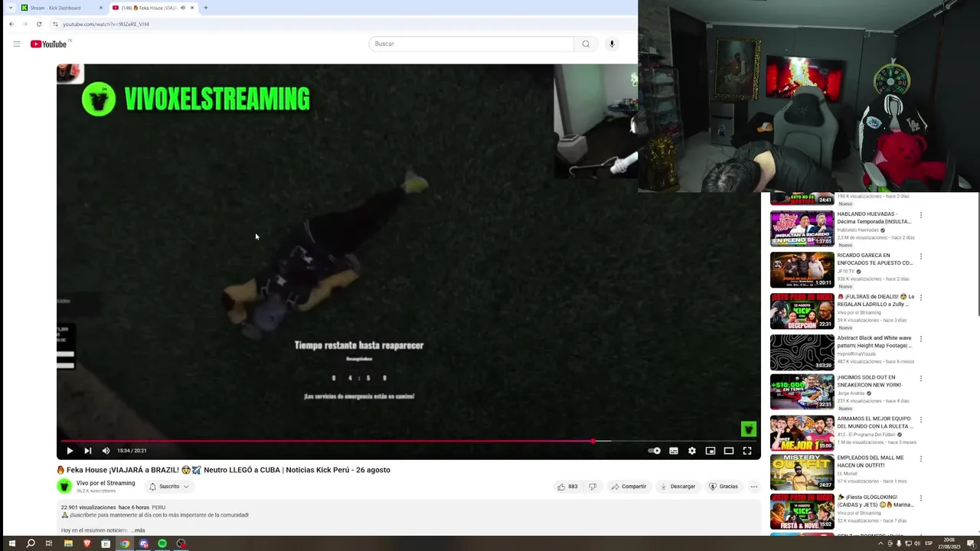Open the YouTube hamburger guide menu
This screenshot has width=980, height=551.
pyautogui.click(x=16, y=44)
